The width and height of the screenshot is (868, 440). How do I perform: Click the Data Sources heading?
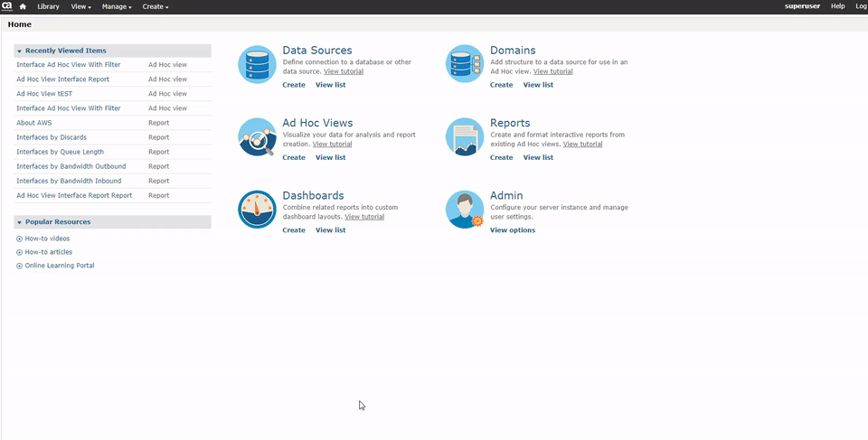[x=317, y=51]
